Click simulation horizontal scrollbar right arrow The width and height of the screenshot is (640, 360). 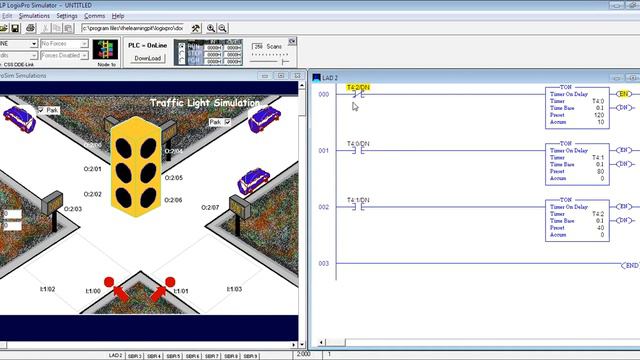(x=294, y=345)
